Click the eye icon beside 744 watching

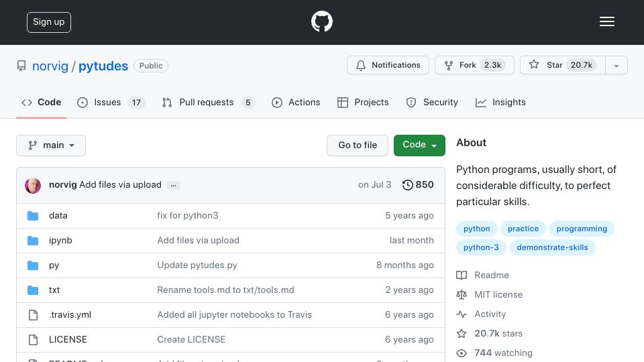tap(462, 353)
